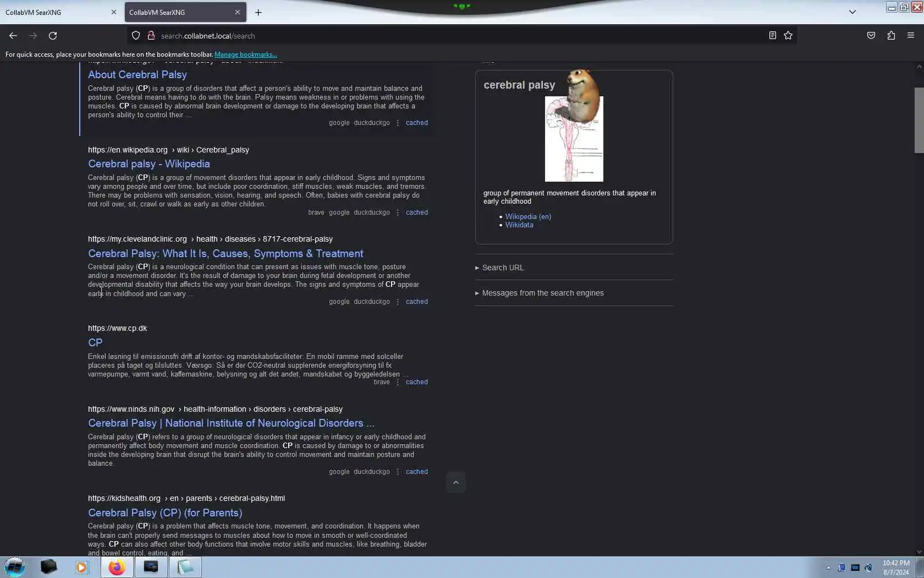Open the Firefox hamburger menu
The width and height of the screenshot is (924, 578).
[x=911, y=36]
